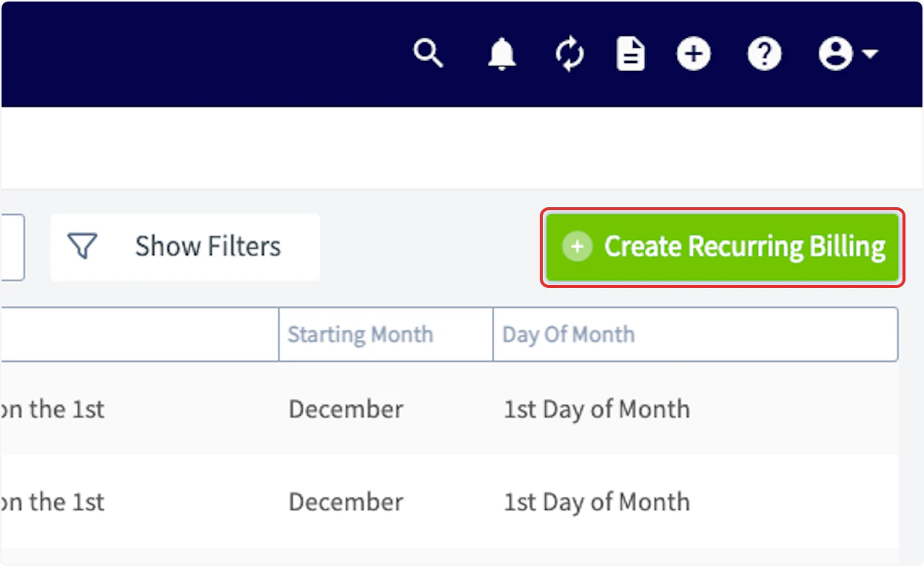The width and height of the screenshot is (924, 566).
Task: Click Create Recurring Billing button
Action: 722,247
